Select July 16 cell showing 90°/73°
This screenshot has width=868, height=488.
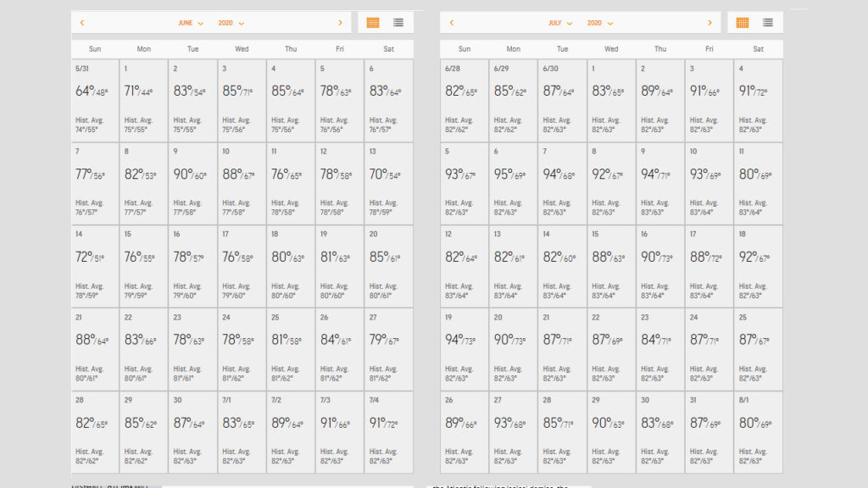[659, 266]
